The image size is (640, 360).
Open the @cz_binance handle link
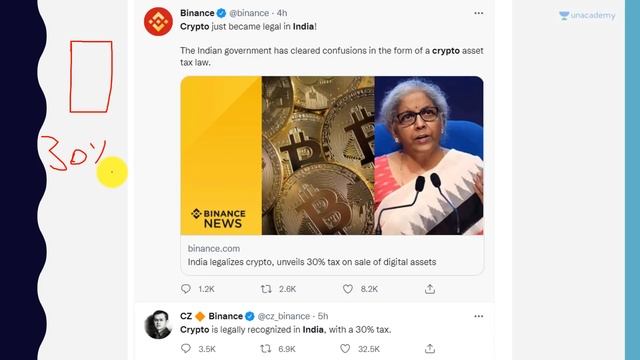[284, 316]
